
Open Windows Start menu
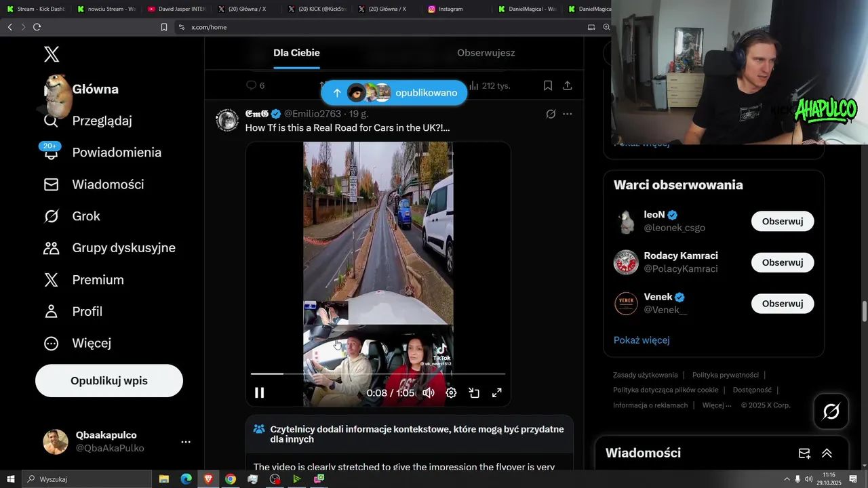click(x=11, y=479)
